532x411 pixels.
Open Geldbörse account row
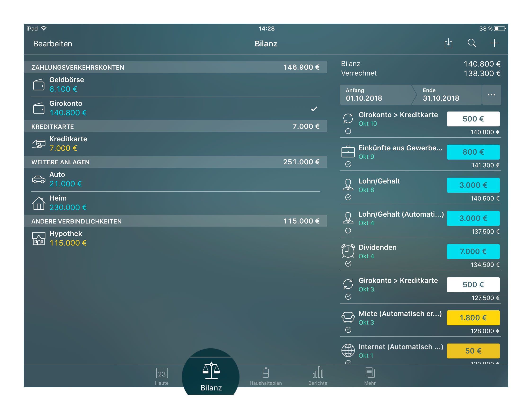point(175,85)
